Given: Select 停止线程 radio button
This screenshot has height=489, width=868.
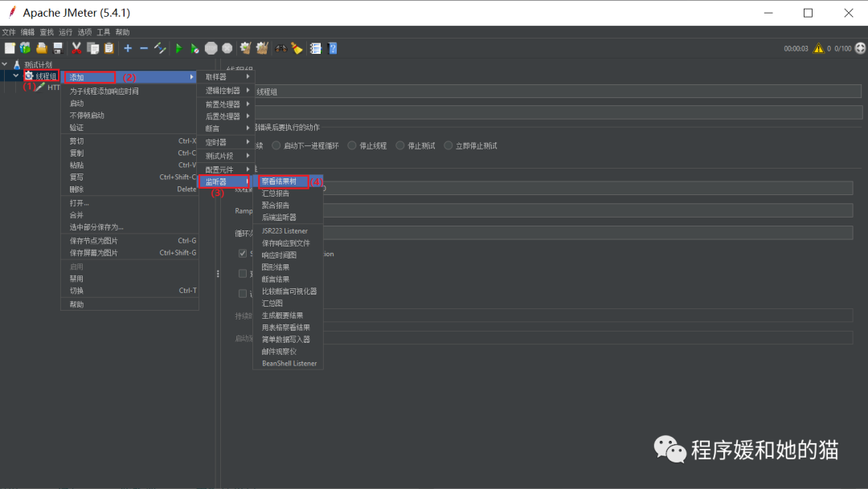Looking at the screenshot, I should coord(352,145).
